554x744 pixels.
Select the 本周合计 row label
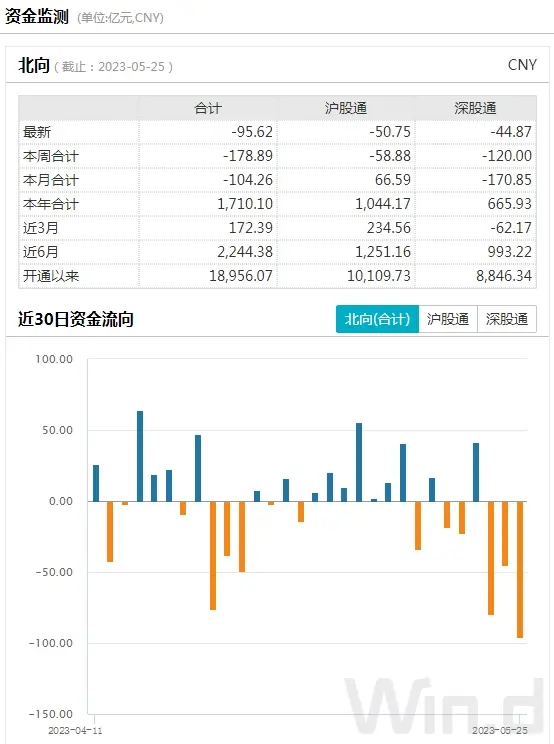click(51, 156)
